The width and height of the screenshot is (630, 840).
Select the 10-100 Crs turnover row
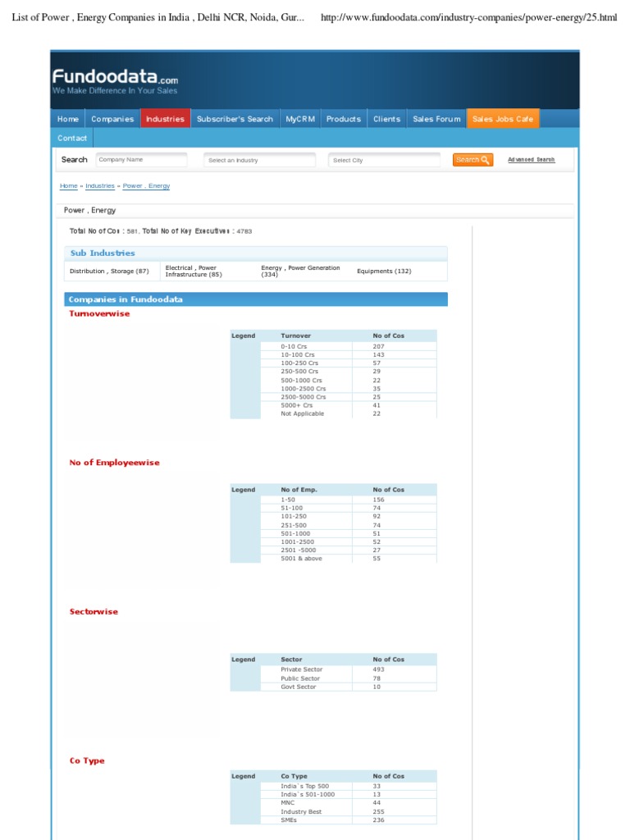click(x=348, y=354)
